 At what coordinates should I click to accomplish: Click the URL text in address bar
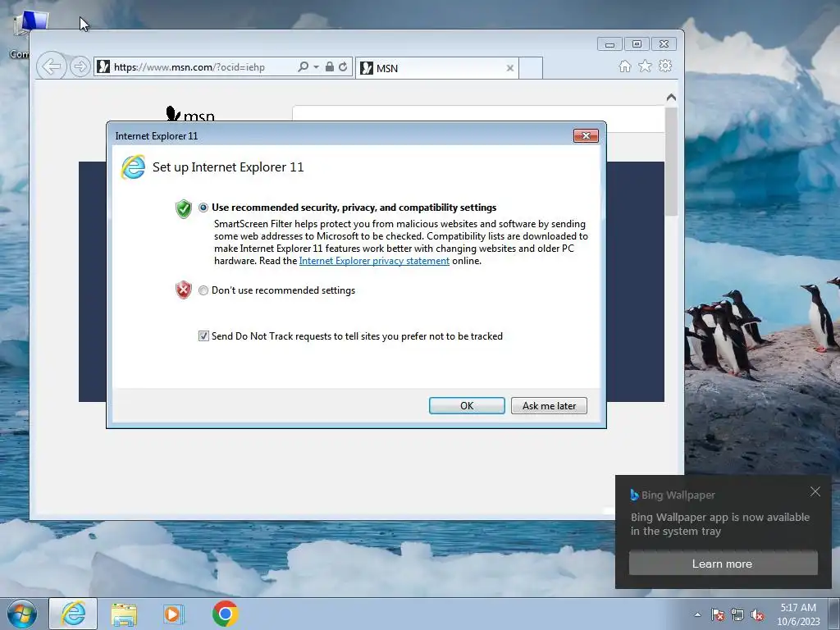point(189,67)
